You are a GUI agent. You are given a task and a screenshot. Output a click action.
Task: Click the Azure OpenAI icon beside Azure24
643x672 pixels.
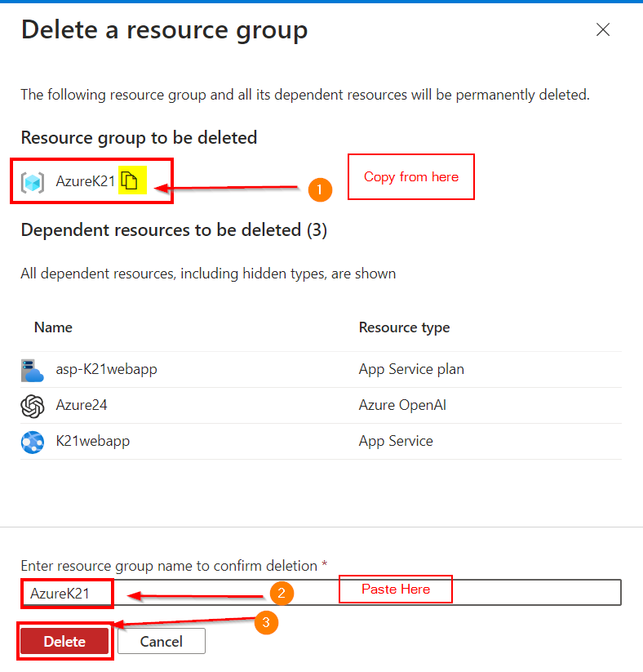tap(33, 406)
